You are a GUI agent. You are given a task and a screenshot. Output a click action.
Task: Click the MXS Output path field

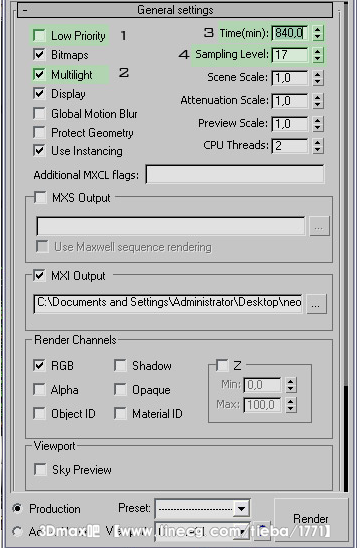[171, 226]
